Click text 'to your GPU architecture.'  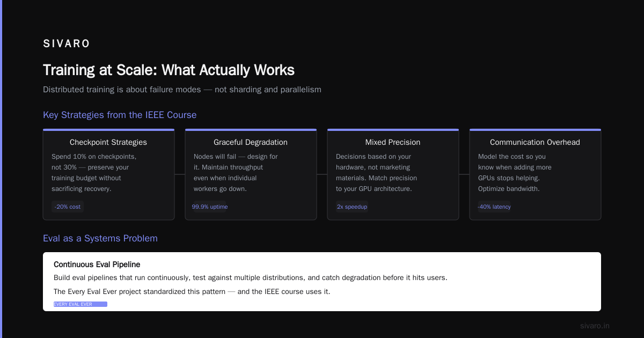click(374, 189)
